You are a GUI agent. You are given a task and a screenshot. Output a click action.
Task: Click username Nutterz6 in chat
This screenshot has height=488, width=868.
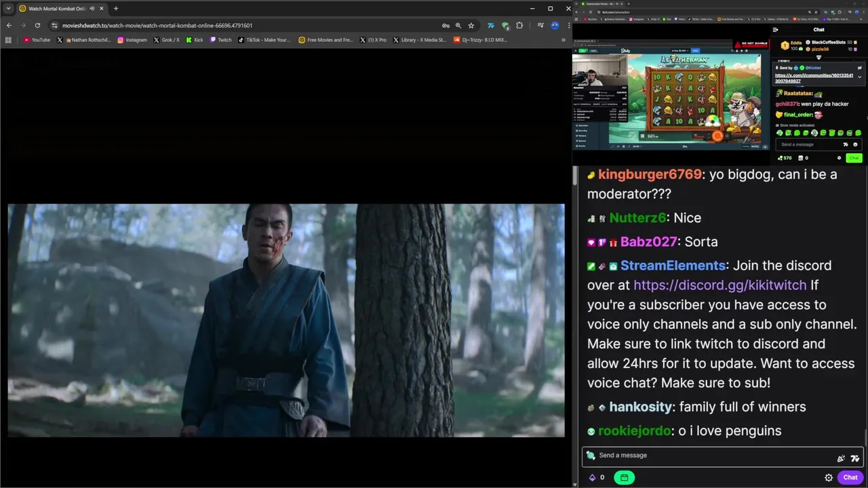(637, 218)
